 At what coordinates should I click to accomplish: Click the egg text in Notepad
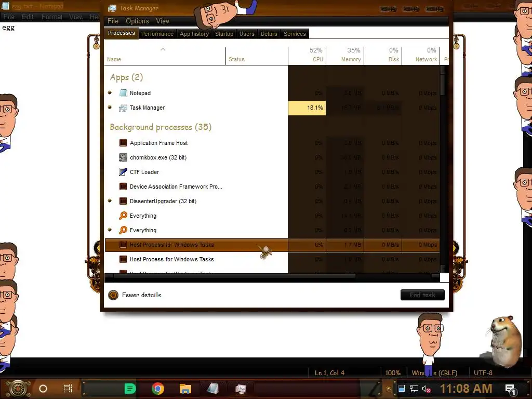click(8, 28)
